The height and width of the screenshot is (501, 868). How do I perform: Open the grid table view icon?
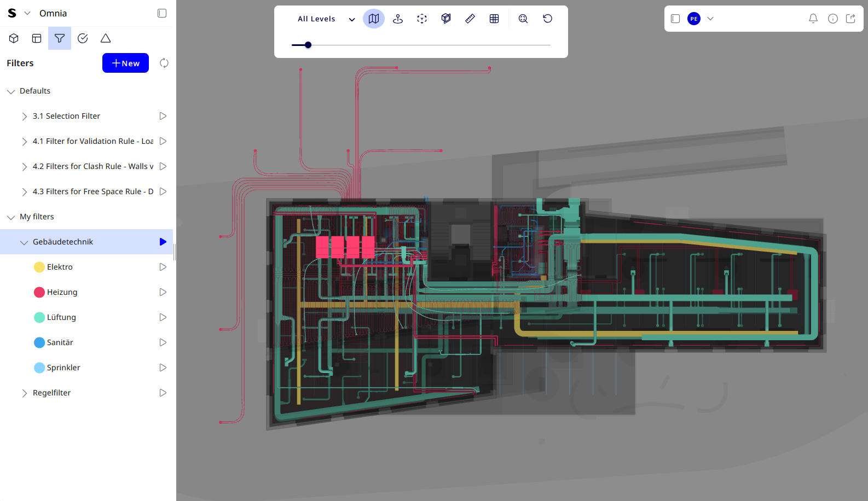494,19
